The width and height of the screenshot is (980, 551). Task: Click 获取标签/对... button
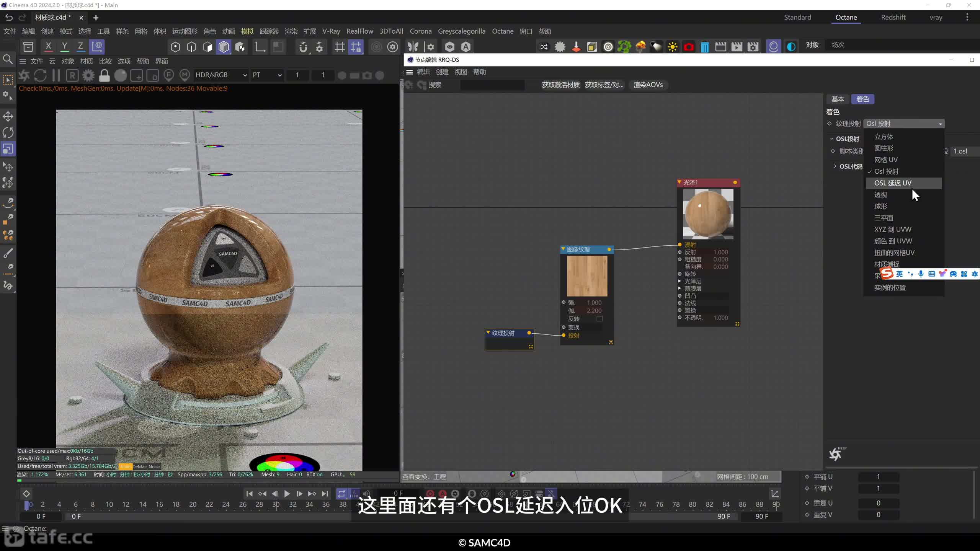point(604,85)
